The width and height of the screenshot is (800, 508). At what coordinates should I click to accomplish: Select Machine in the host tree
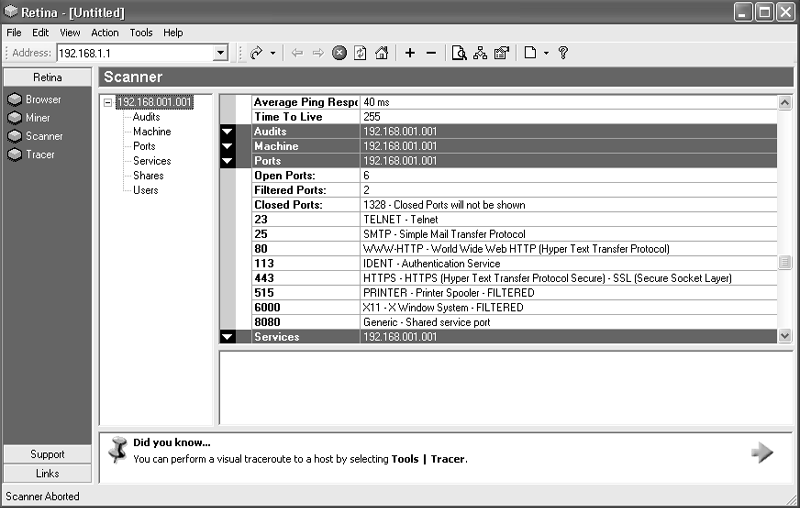coord(152,132)
